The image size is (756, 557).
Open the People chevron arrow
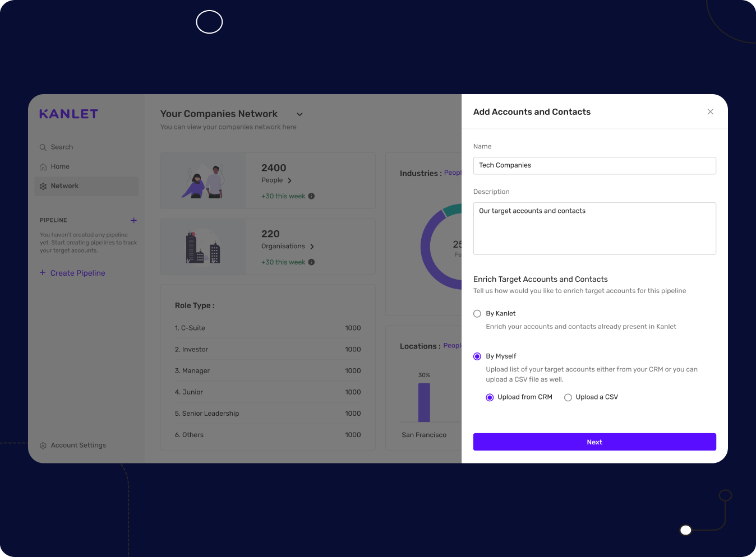tap(289, 180)
